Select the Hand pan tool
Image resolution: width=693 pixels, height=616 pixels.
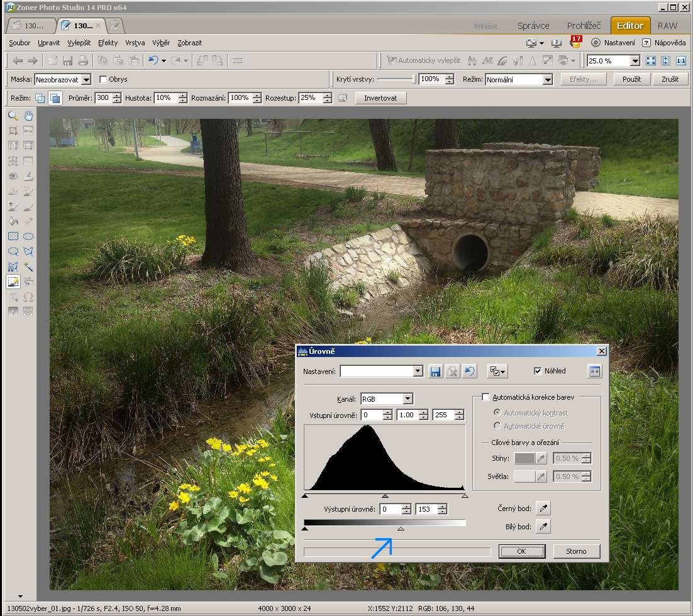pos(28,116)
